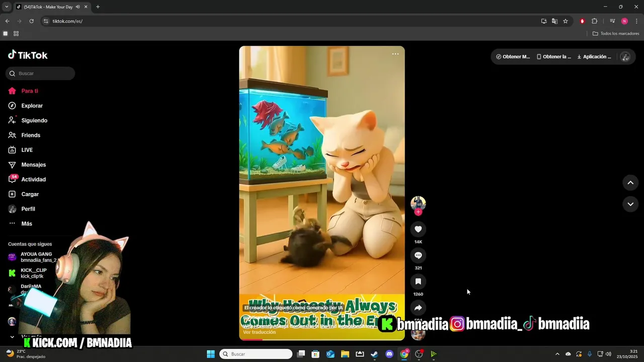Go to previous video with up chevron
The image size is (644, 362).
[630, 183]
